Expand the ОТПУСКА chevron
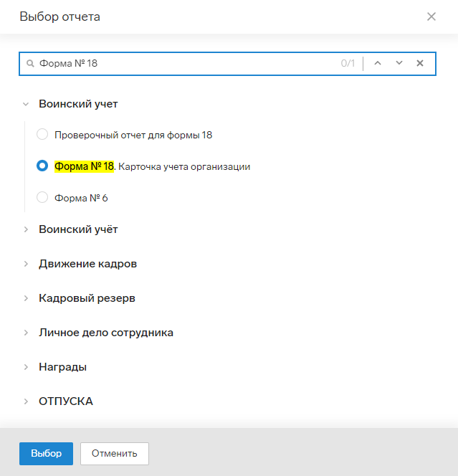This screenshot has width=458, height=476. pyautogui.click(x=26, y=401)
